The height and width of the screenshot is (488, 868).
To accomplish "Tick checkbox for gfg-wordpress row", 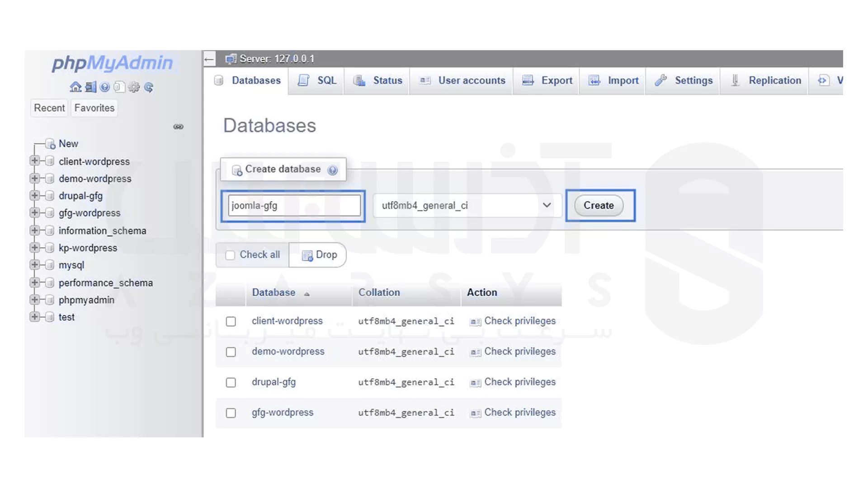I will [231, 413].
